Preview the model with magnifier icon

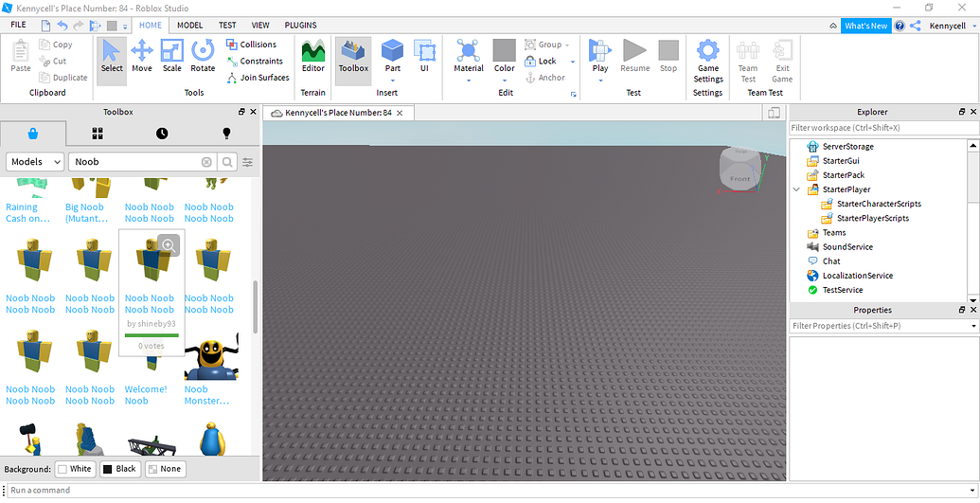coord(169,245)
